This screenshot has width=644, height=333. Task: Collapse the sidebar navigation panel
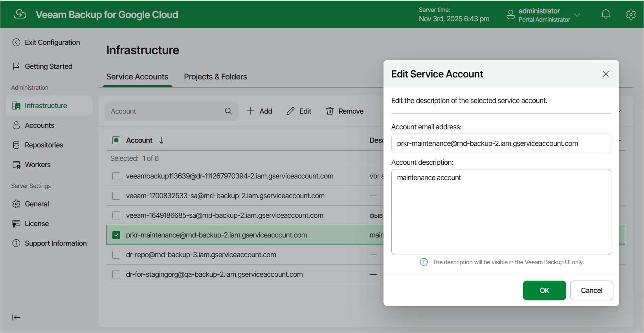coord(16,317)
